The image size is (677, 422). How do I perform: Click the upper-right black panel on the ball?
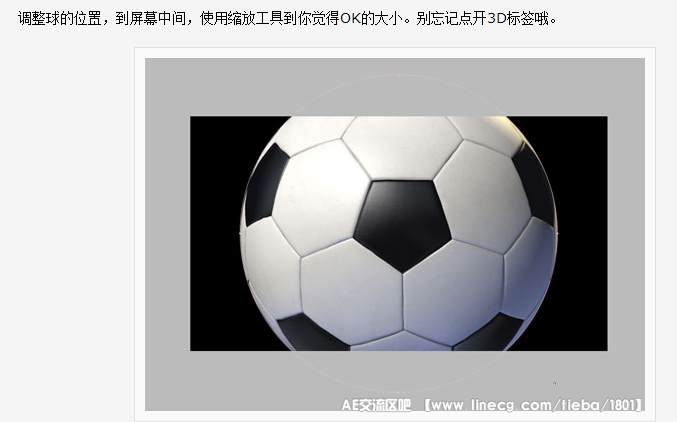point(535,184)
